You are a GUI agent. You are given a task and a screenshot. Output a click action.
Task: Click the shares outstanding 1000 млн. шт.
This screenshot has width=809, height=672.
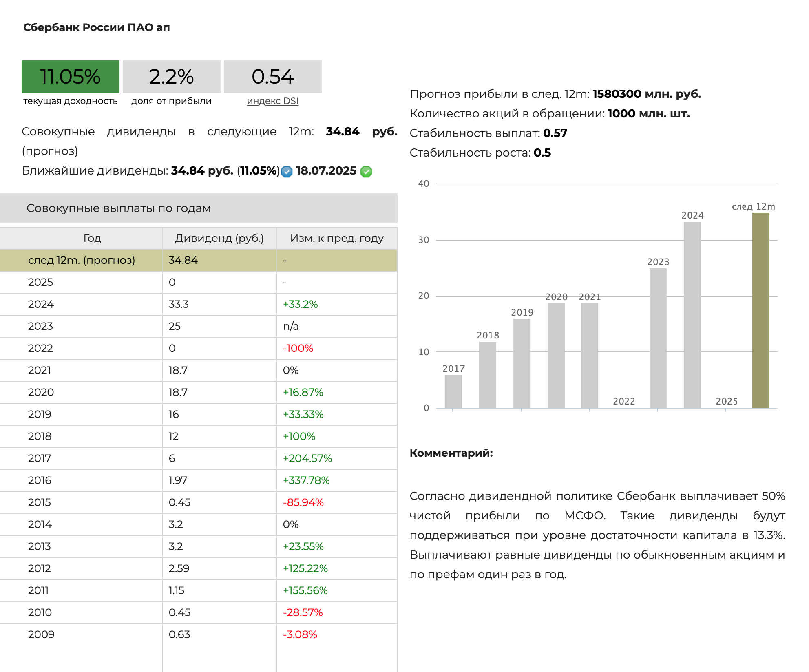click(x=649, y=114)
